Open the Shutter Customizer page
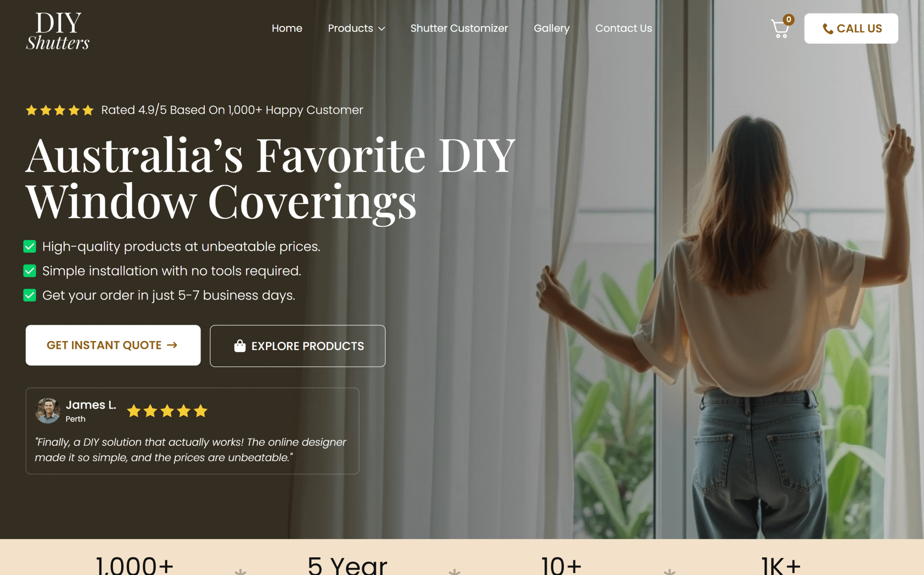Image resolution: width=924 pixels, height=575 pixels. point(459,28)
